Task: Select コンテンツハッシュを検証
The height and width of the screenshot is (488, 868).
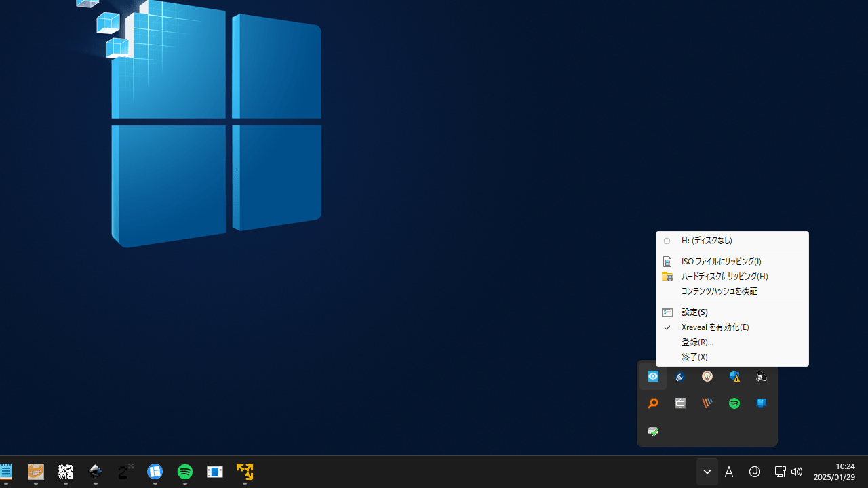Action: [x=732, y=291]
